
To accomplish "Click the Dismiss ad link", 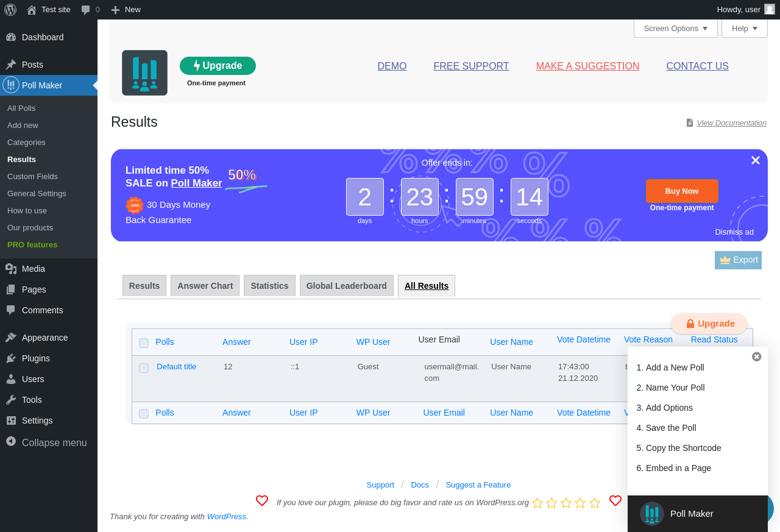I will pyautogui.click(x=734, y=232).
